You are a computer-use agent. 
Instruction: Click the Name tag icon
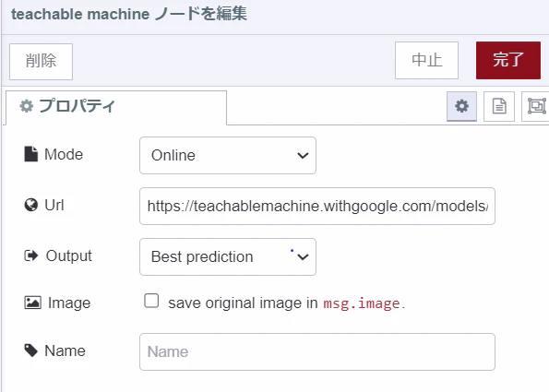pyautogui.click(x=30, y=350)
